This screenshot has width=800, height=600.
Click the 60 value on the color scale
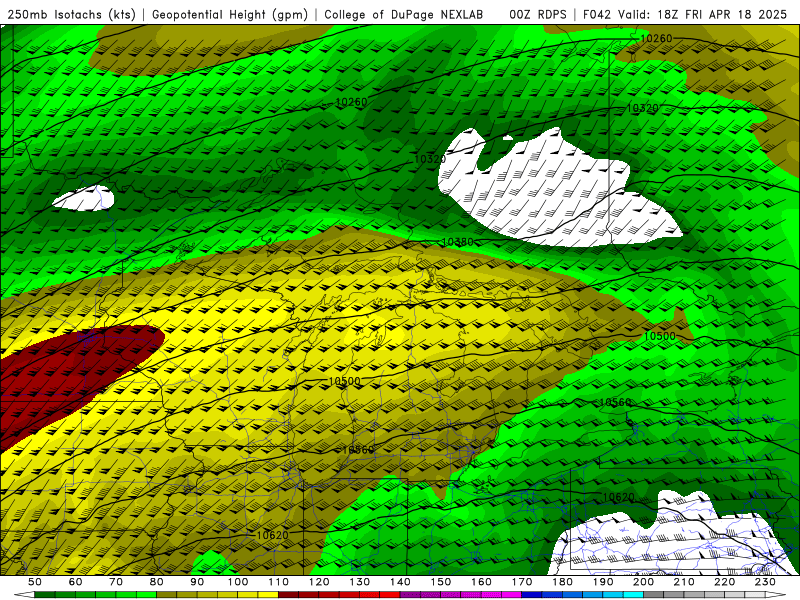point(76,582)
